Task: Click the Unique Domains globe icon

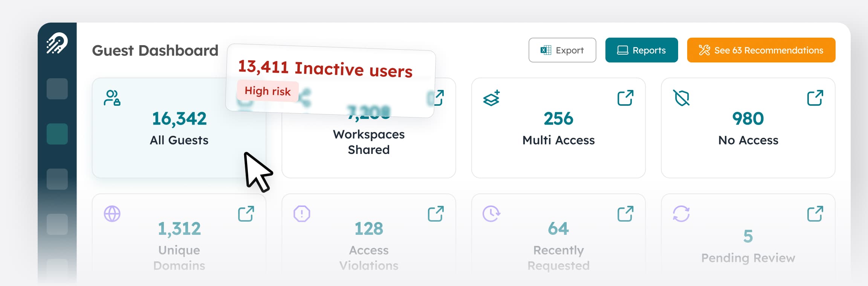Action: click(x=112, y=214)
